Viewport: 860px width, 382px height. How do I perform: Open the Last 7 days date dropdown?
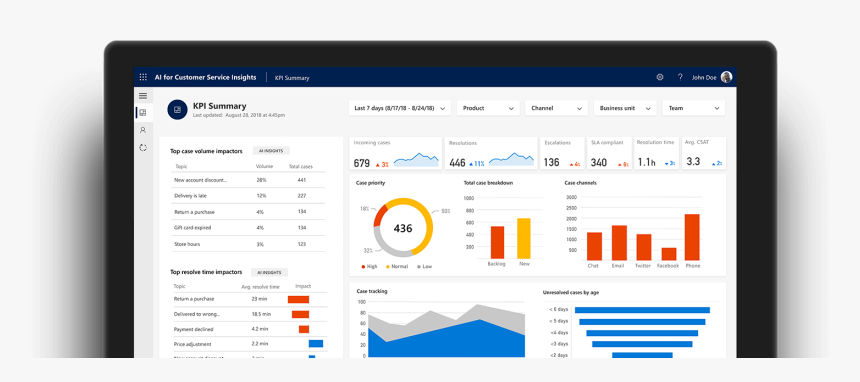pyautogui.click(x=400, y=108)
